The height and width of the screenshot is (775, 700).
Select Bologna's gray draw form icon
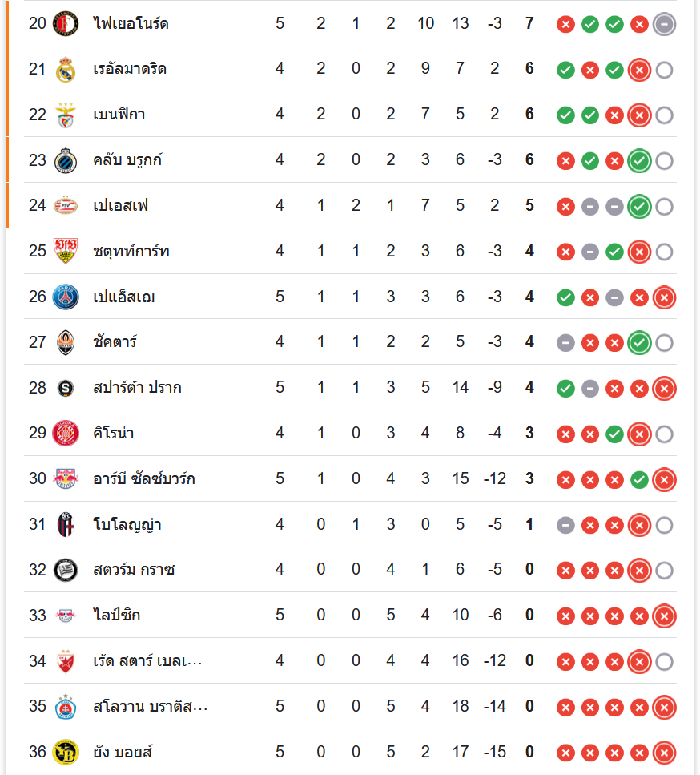565,526
